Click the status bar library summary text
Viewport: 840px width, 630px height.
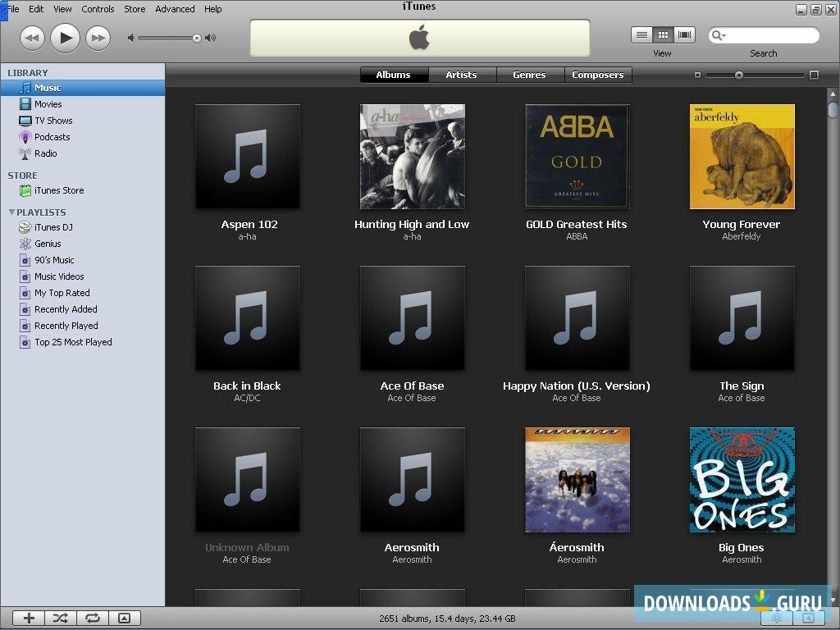[447, 619]
